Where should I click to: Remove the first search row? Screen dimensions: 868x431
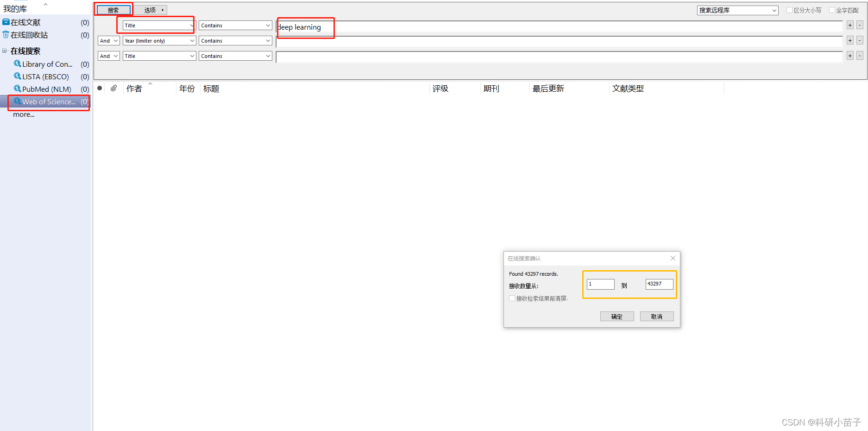pyautogui.click(x=860, y=25)
